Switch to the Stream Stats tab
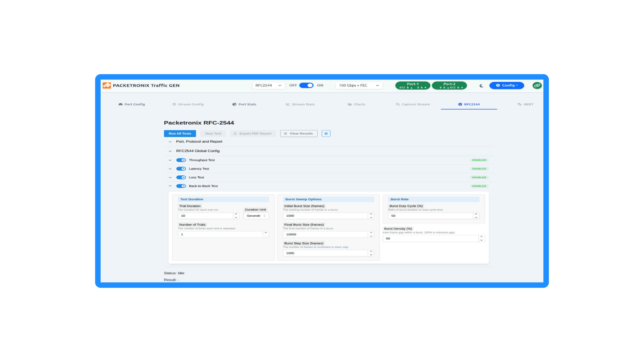The image size is (644, 362). pyautogui.click(x=300, y=104)
